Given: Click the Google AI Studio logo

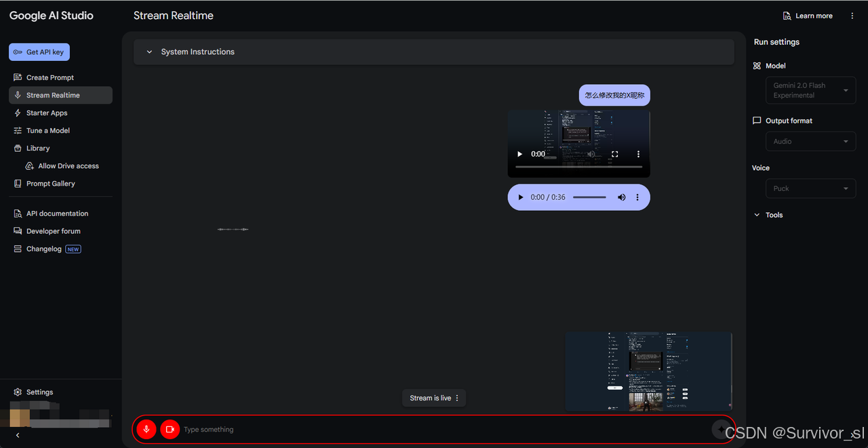Looking at the screenshot, I should click(x=52, y=16).
